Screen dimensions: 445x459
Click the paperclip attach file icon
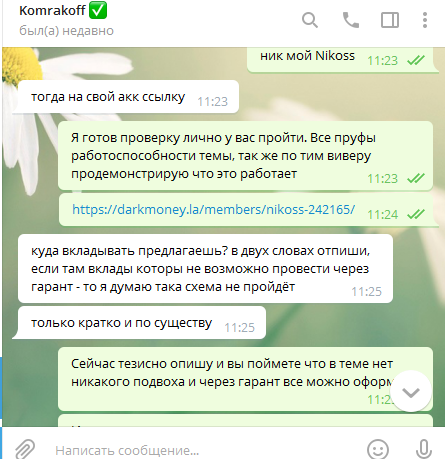click(x=25, y=449)
